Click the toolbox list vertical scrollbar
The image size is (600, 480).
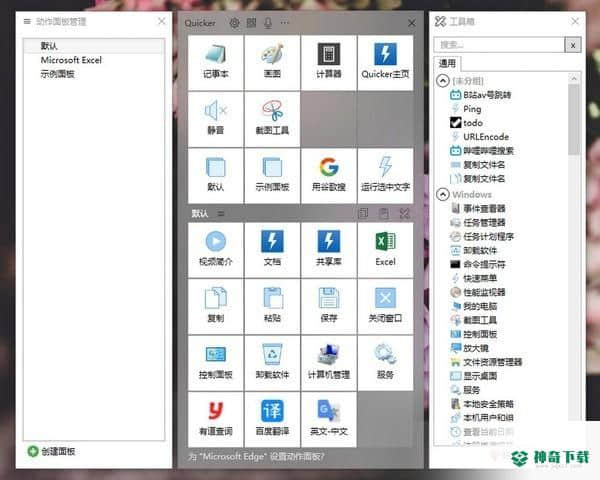[x=574, y=120]
